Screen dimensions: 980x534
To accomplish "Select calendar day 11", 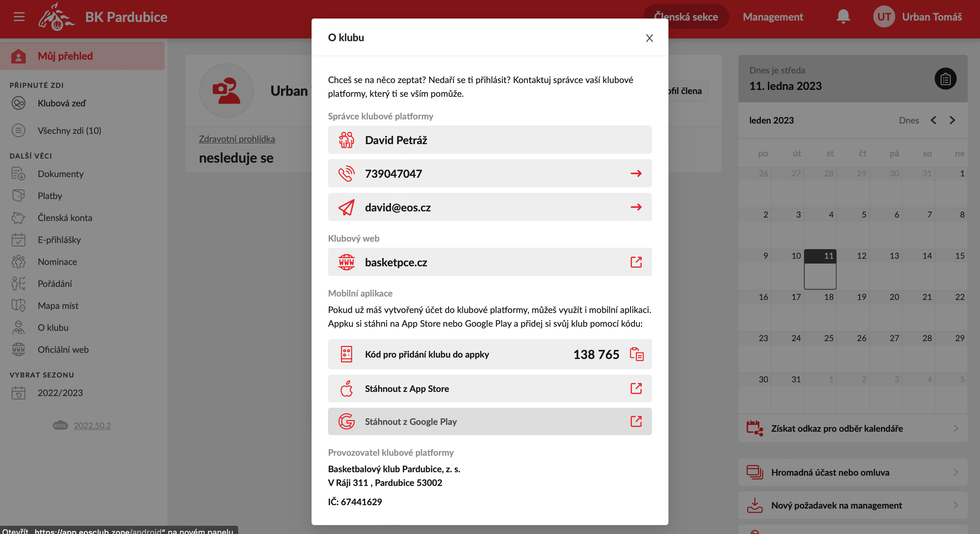I will point(820,269).
